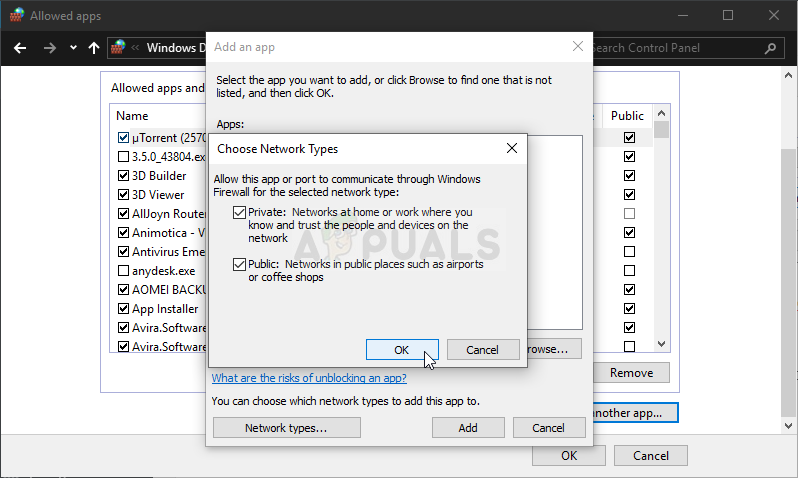Screen dimensions: 798x478
Task: Toggle the 3D Builder checkbox
Action: [x=123, y=176]
